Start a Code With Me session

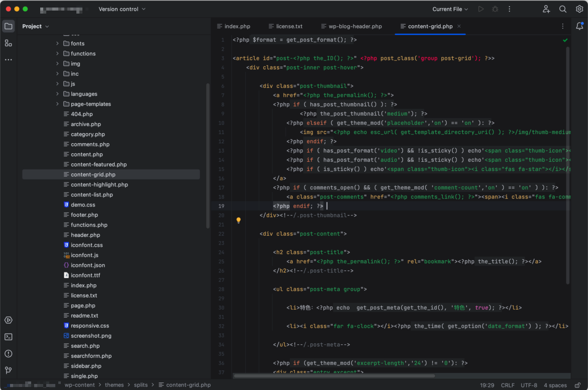point(546,9)
